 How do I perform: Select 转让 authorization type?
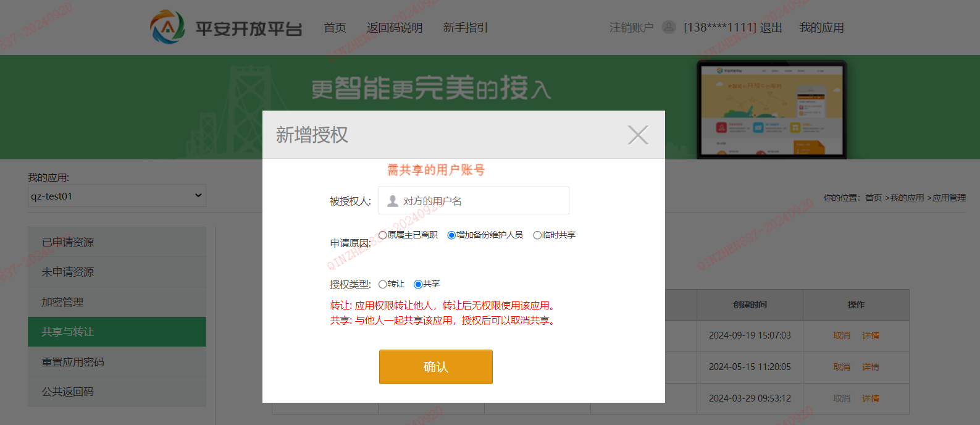(383, 284)
